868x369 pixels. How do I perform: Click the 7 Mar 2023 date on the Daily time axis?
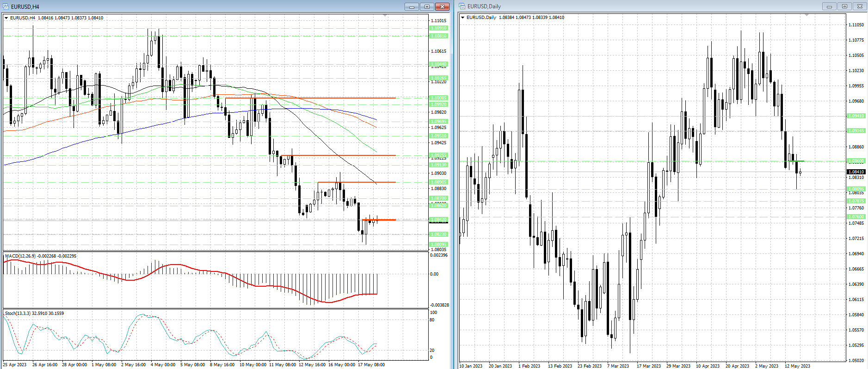[618, 366]
